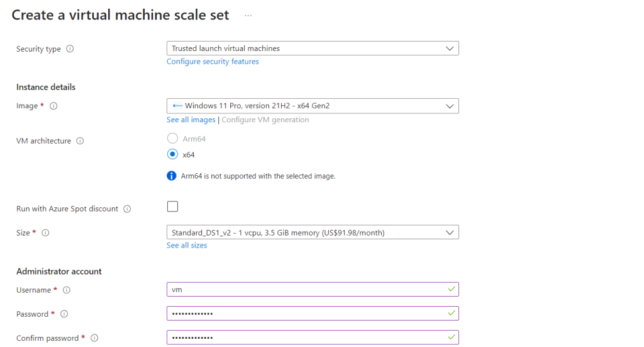Click the Security type info icon
The width and height of the screenshot is (644, 347).
click(70, 49)
